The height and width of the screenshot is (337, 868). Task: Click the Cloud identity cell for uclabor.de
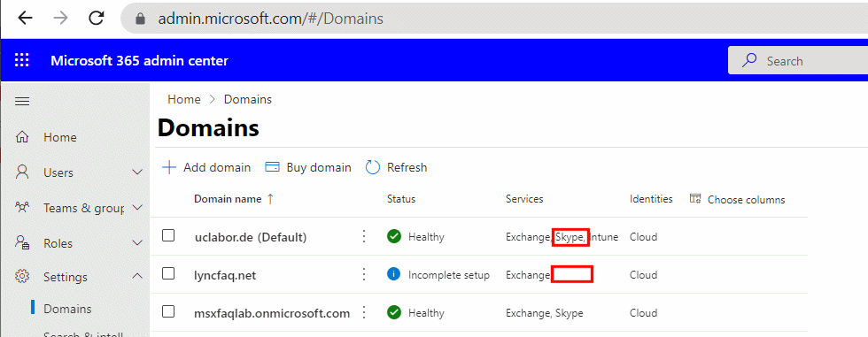pos(643,237)
